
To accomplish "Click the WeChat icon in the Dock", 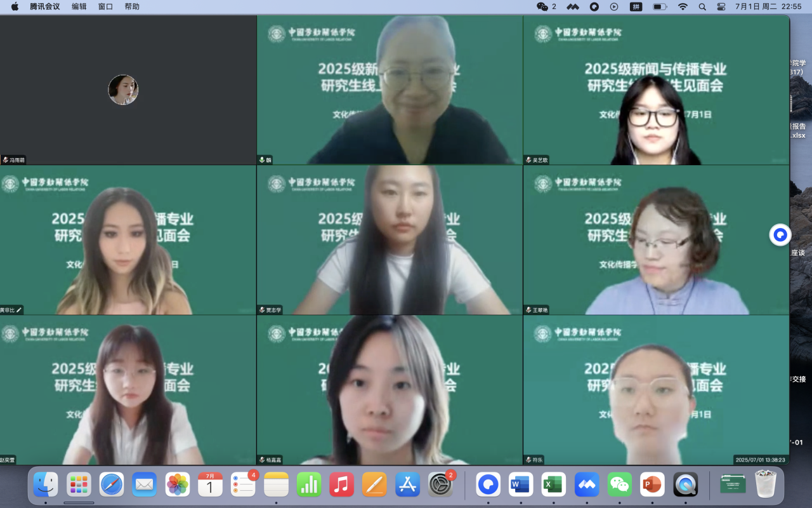I will [x=620, y=485].
